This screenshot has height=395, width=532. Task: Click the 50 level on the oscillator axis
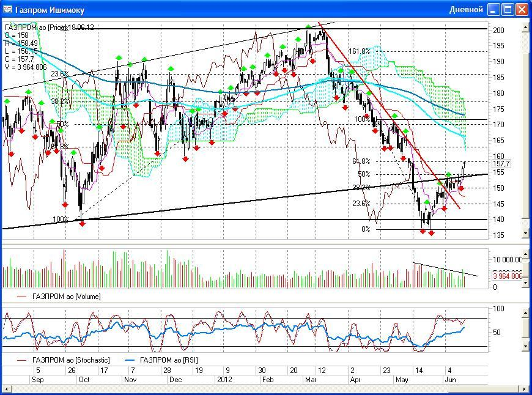click(x=497, y=333)
